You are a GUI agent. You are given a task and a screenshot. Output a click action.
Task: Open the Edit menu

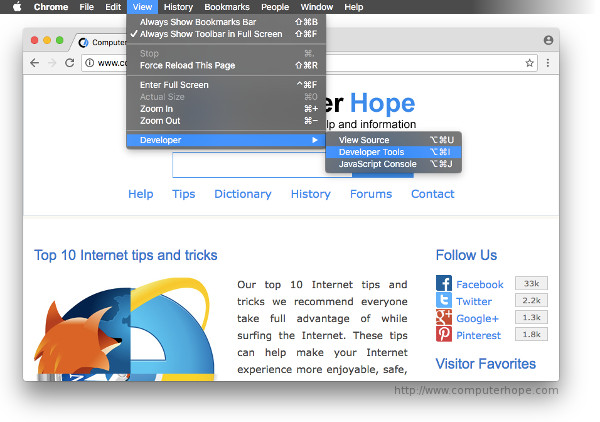tap(113, 7)
